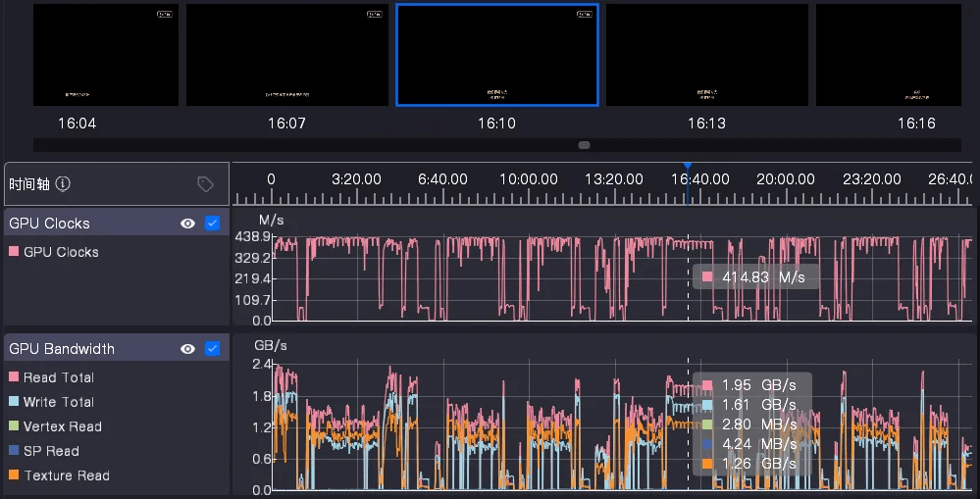Click the thumbnail strip scrollbar handle

tap(584, 145)
